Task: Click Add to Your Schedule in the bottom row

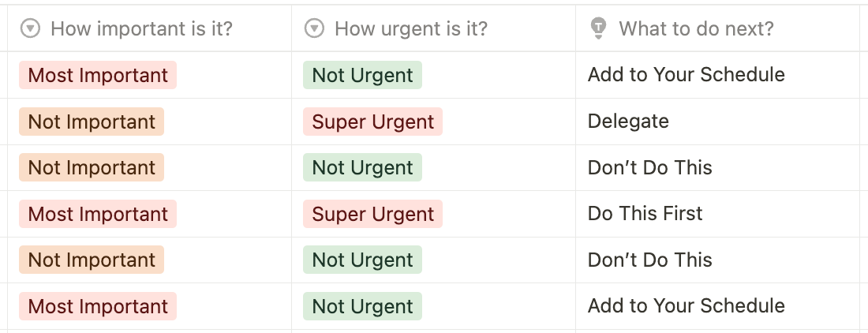Action: click(686, 306)
